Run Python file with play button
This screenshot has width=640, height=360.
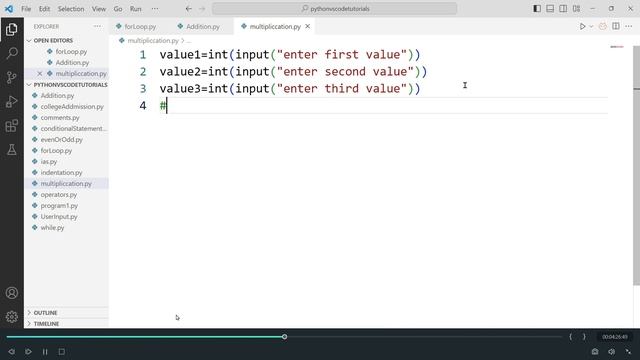coord(582,27)
